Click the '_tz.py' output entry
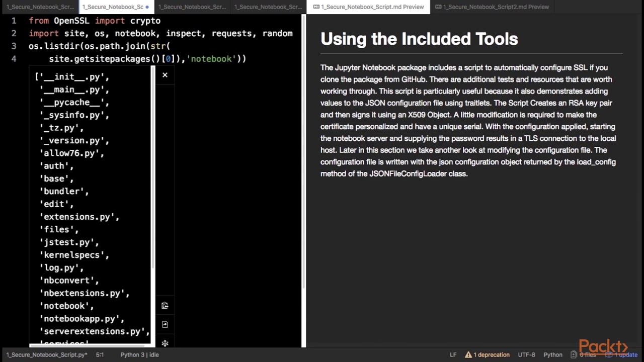Screen dimensions: 644x362 click(x=61, y=128)
